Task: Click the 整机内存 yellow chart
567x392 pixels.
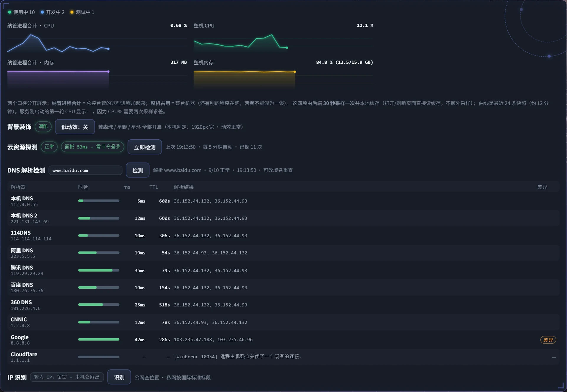Action: click(283, 79)
